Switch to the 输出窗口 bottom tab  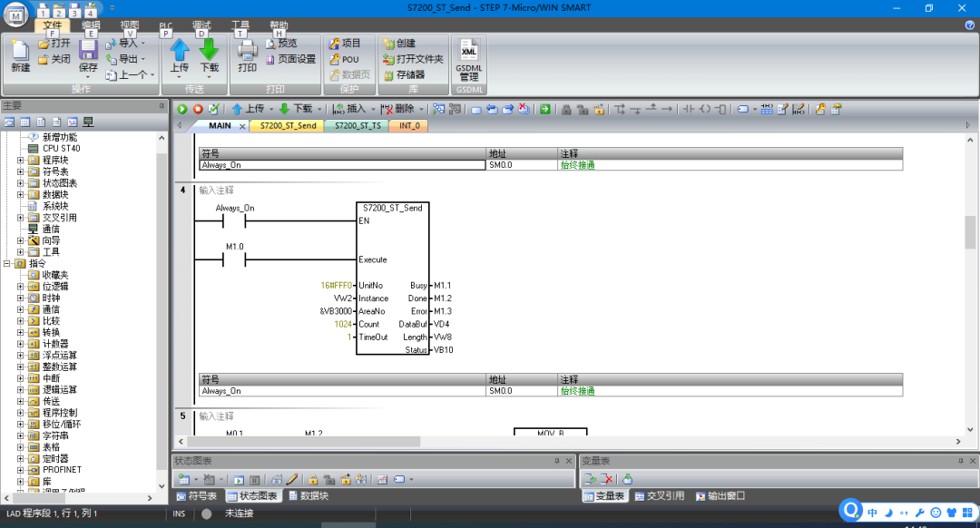[720, 495]
